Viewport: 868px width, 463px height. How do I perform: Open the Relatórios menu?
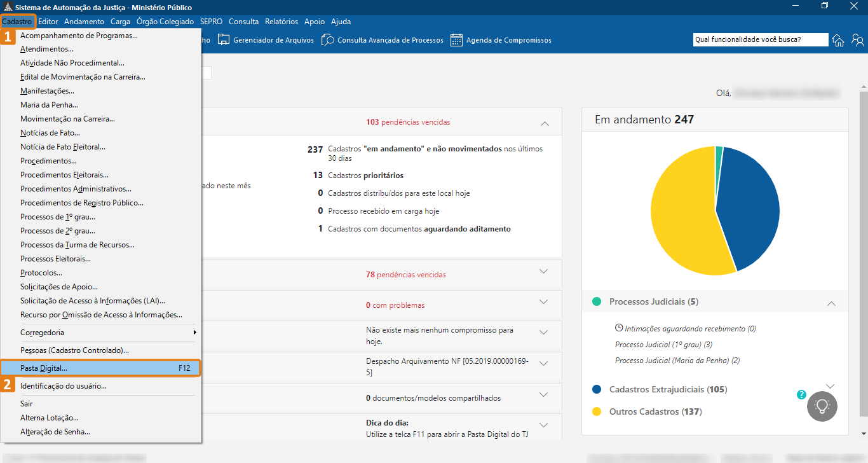(281, 22)
